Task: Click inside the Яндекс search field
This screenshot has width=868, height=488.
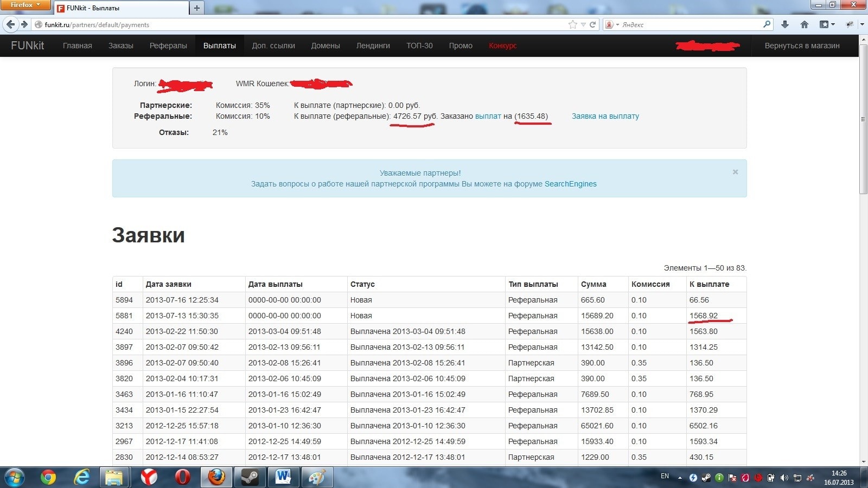Action: point(689,24)
